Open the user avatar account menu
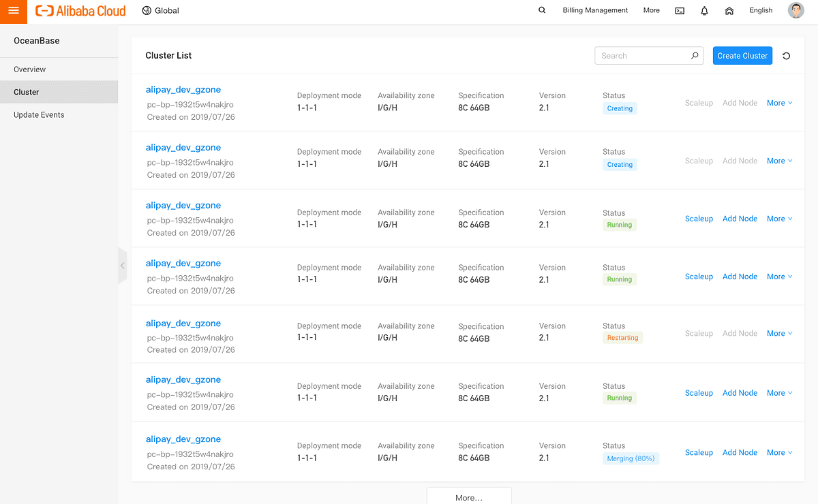Screen dimensions: 818x504 coord(796,11)
